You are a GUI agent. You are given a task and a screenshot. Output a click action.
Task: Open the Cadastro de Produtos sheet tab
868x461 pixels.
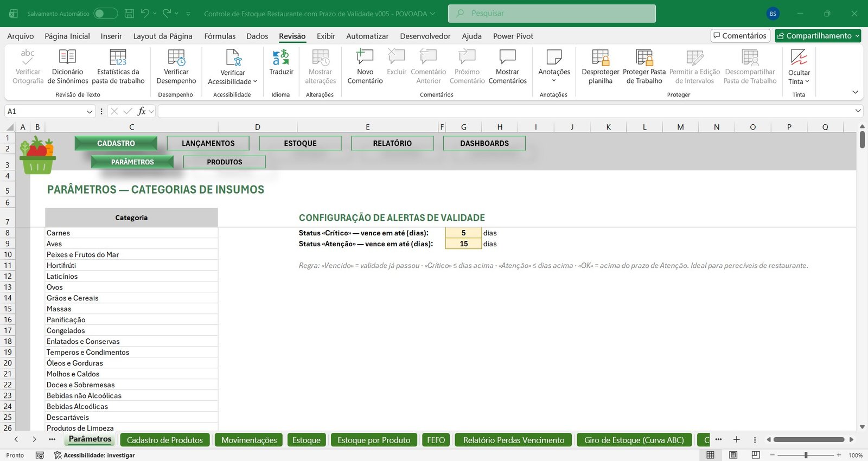(x=165, y=440)
